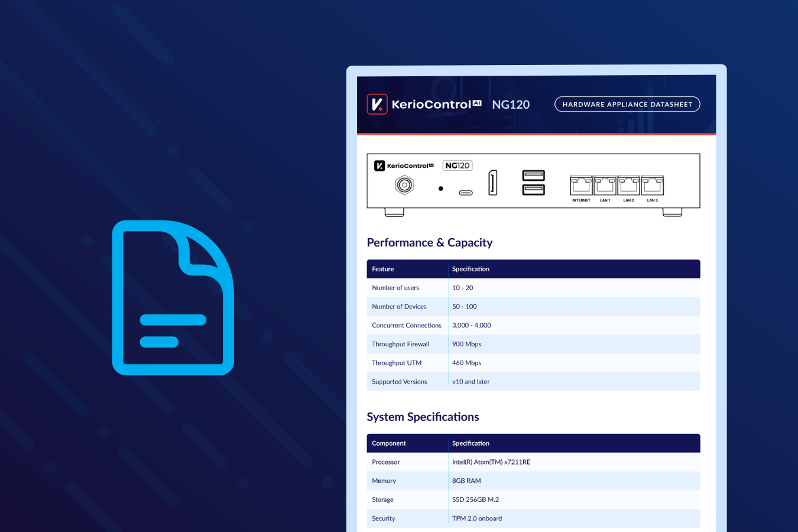Select the 900 Mbps value

(466, 344)
